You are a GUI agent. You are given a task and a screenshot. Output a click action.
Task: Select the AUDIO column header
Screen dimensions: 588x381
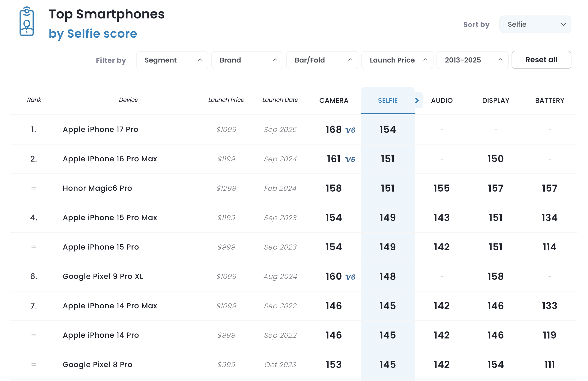(442, 101)
